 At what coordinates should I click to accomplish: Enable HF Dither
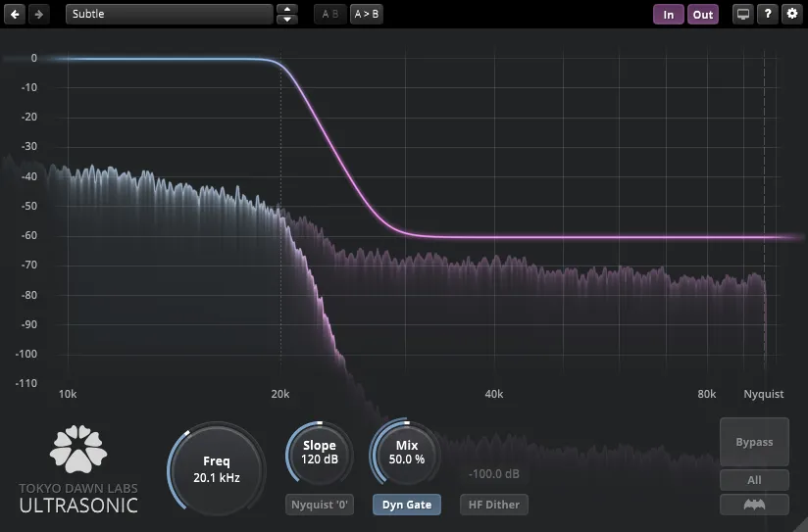point(493,505)
